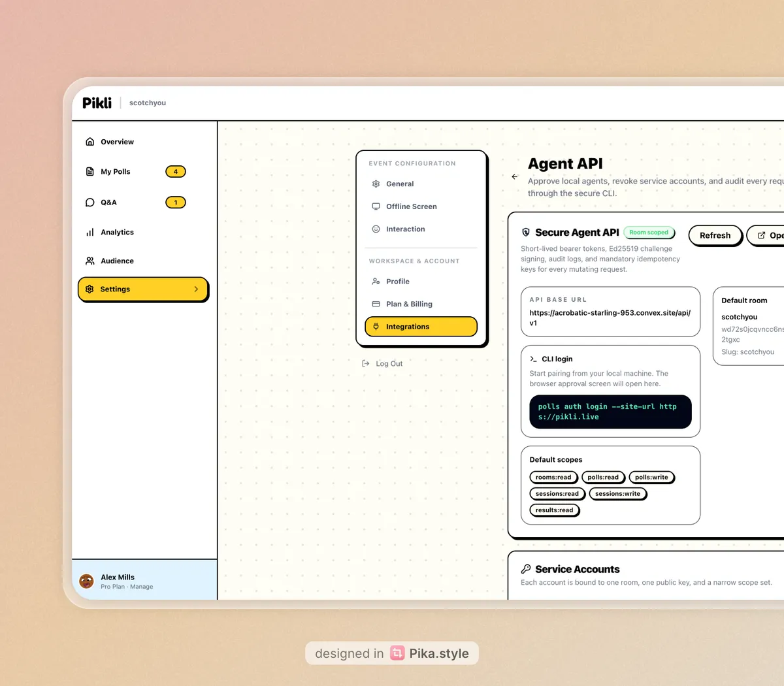Open Analytics via the bar chart icon
The width and height of the screenshot is (784, 686).
(90, 232)
